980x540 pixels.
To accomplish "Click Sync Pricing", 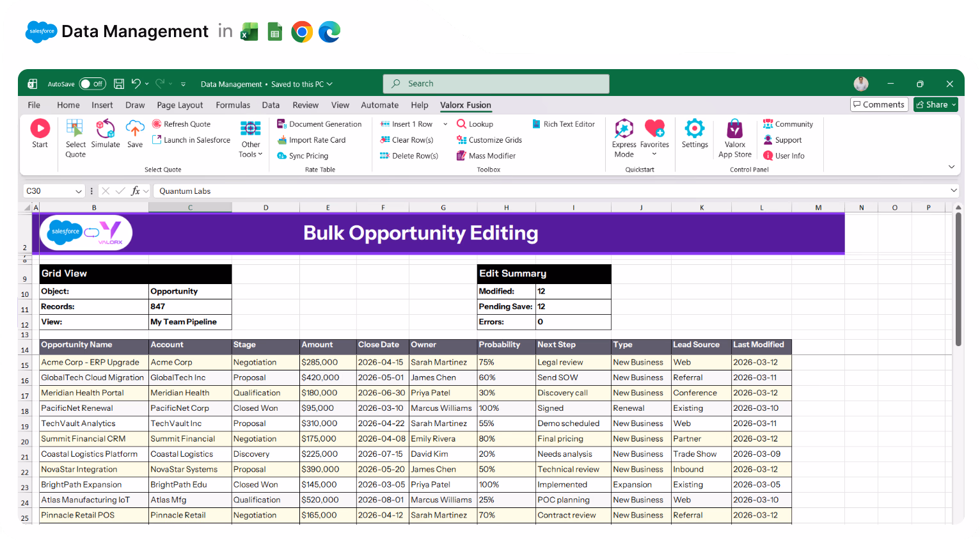I will 303,155.
